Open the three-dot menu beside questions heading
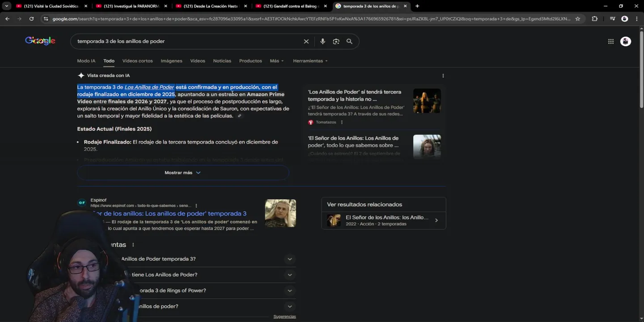The image size is (644, 322). tap(133, 245)
